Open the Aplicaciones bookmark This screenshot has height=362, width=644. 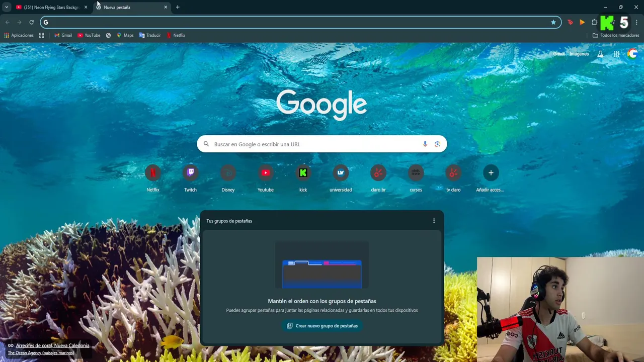pos(19,35)
